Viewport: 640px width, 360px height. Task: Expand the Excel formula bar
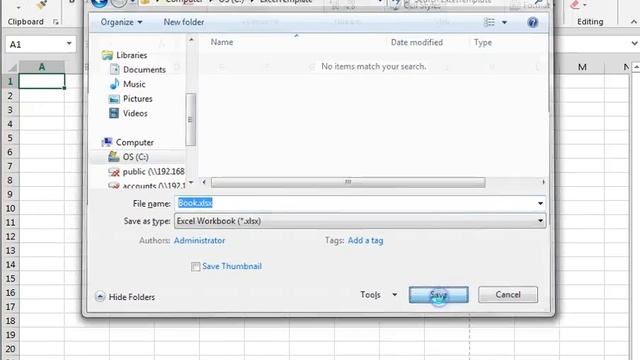(634, 43)
